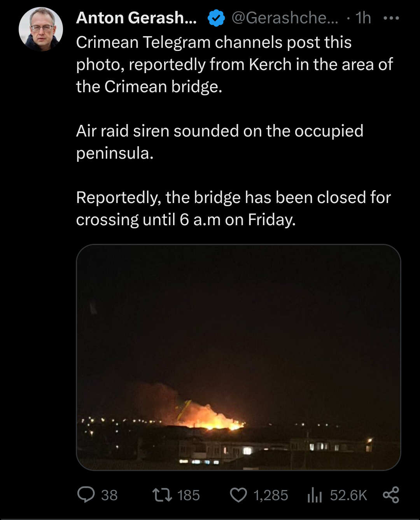Open the three-dot more options menu
The image size is (420, 520).
click(x=391, y=18)
